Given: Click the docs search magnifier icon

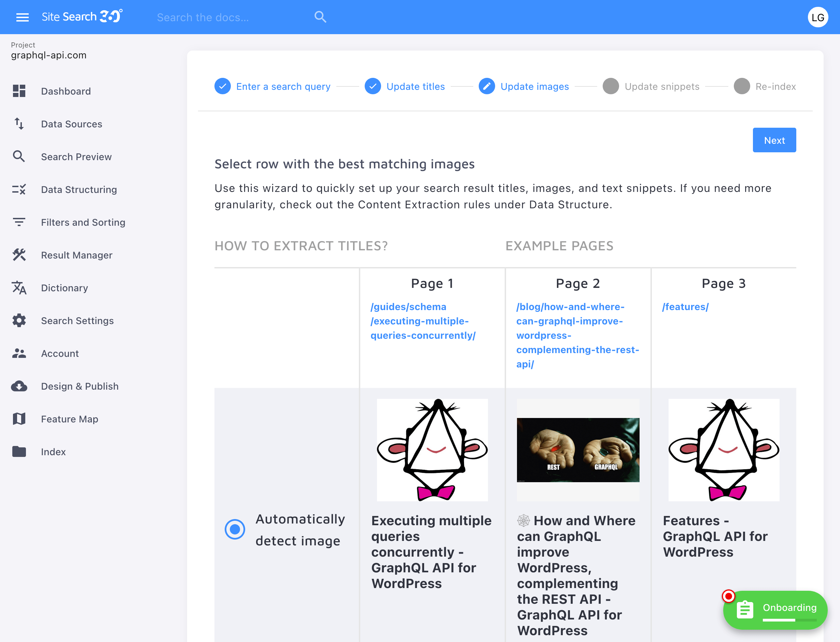Looking at the screenshot, I should tap(320, 17).
